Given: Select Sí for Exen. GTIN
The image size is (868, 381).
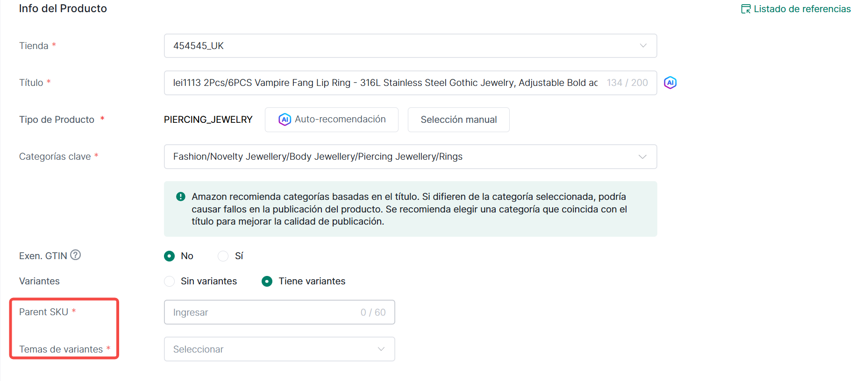Looking at the screenshot, I should [223, 256].
